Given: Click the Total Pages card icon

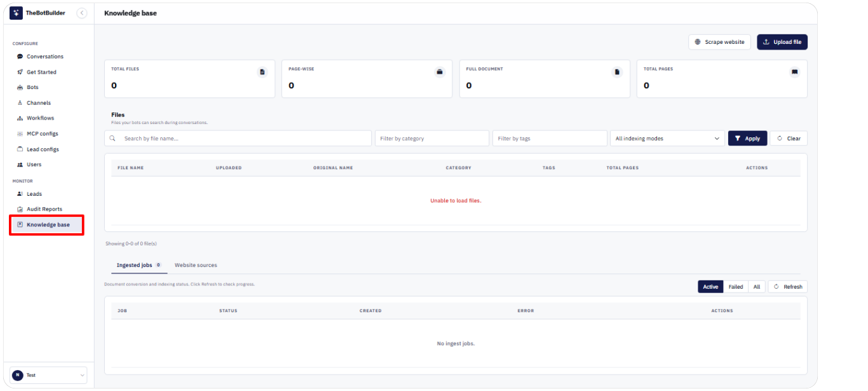Looking at the screenshot, I should point(794,72).
